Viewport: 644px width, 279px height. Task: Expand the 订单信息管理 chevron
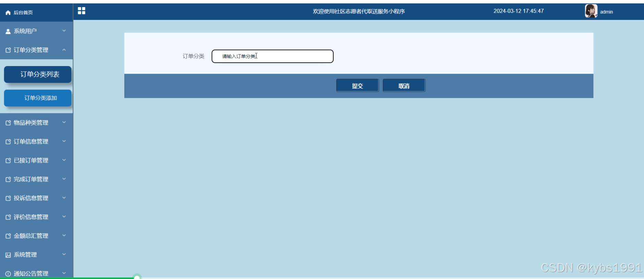64,141
